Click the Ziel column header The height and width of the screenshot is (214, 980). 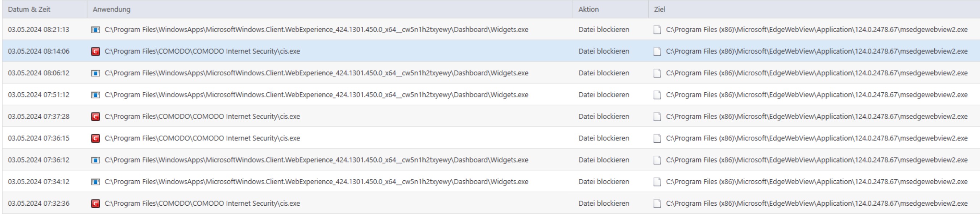659,9
